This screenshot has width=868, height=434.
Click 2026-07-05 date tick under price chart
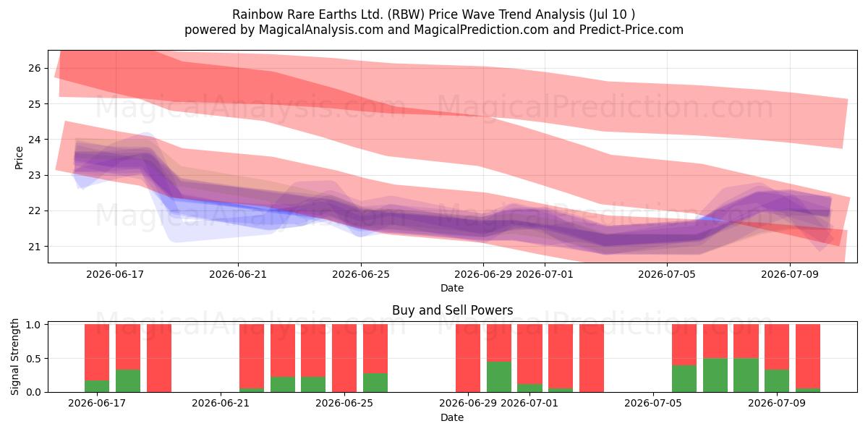[667, 274]
